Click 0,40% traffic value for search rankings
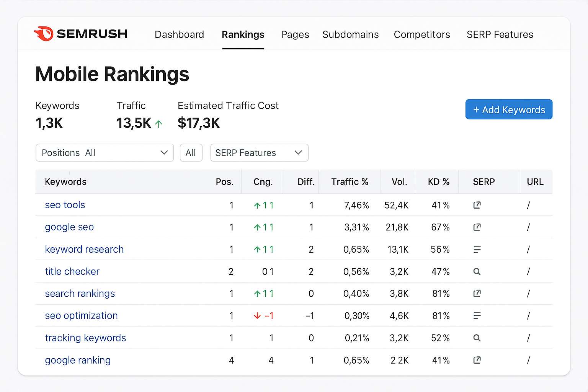Image resolution: width=588 pixels, height=392 pixels. click(x=356, y=294)
